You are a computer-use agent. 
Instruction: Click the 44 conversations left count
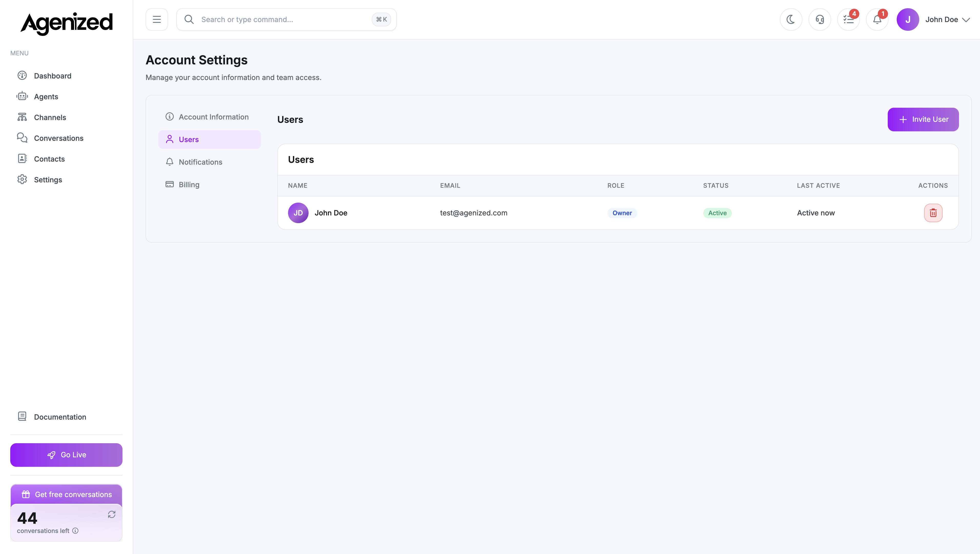(27, 518)
